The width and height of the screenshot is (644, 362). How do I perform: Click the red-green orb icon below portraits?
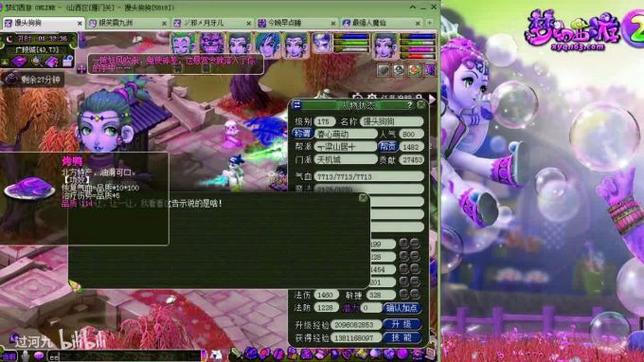click(x=414, y=70)
